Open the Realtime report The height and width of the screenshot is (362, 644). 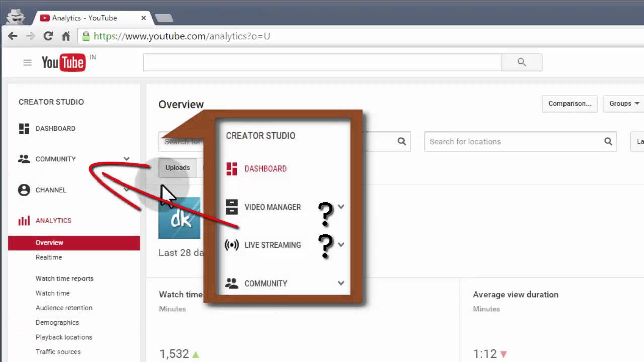[49, 257]
